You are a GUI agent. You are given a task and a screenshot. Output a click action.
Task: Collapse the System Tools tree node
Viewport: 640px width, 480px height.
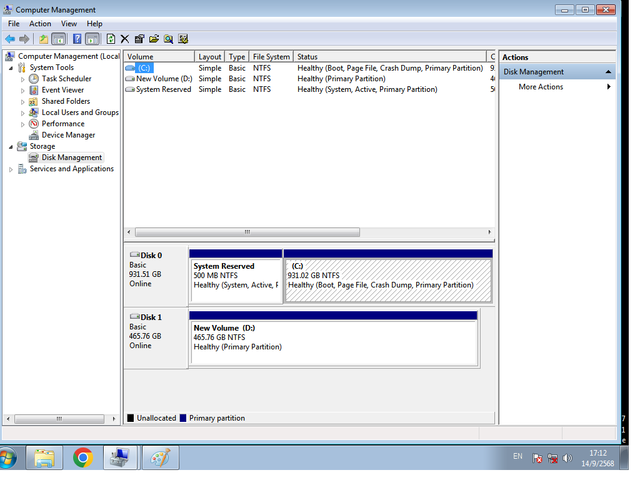[11, 68]
